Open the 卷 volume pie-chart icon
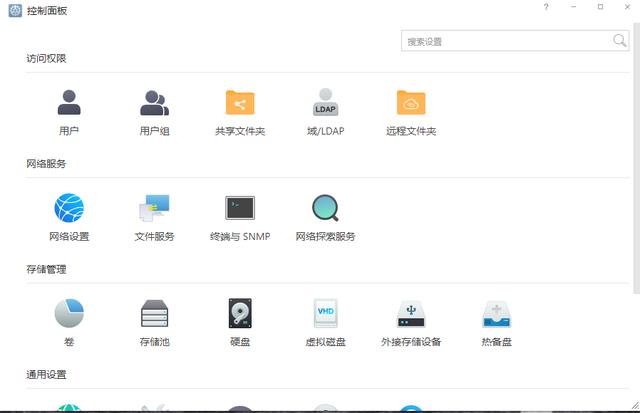640x413 pixels. click(69, 313)
